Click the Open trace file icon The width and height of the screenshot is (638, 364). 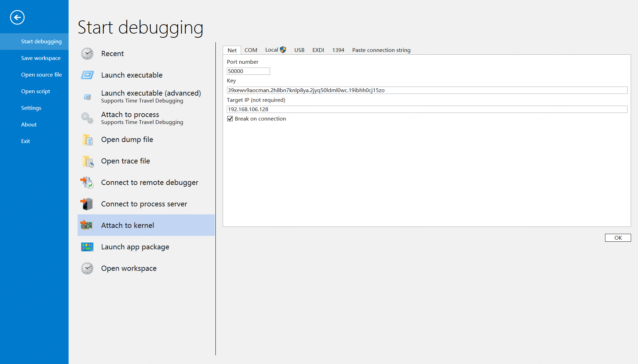[x=88, y=161]
